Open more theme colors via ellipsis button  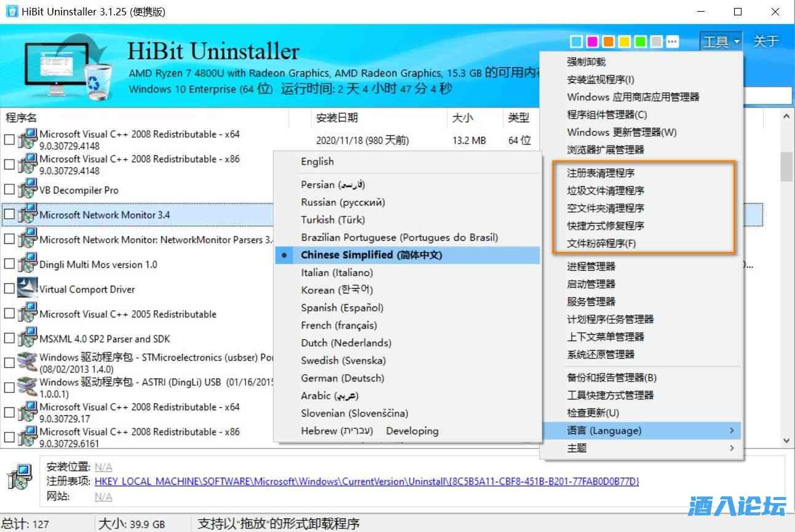point(673,42)
